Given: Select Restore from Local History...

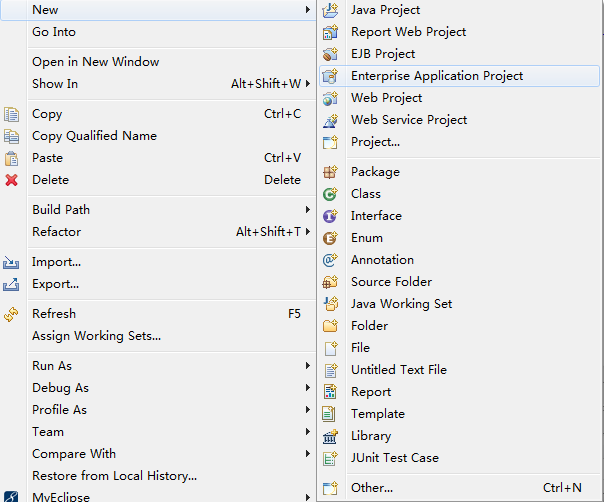Looking at the screenshot, I should 114,476.
